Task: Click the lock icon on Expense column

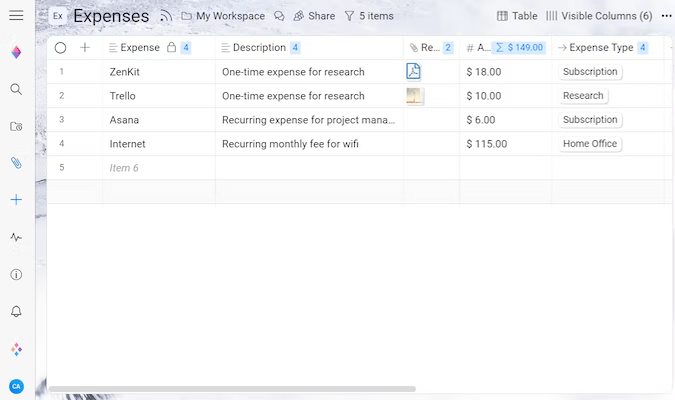Action: pyautogui.click(x=171, y=47)
